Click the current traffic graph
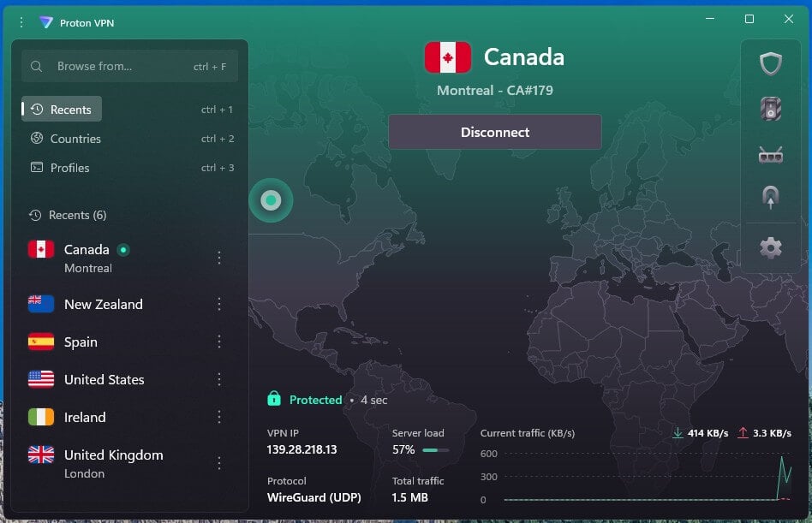 coord(648,477)
